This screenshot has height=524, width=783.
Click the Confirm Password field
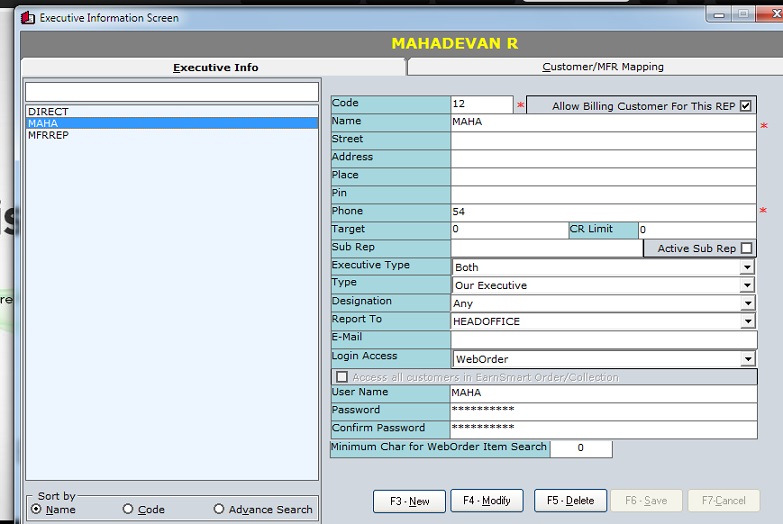604,429
